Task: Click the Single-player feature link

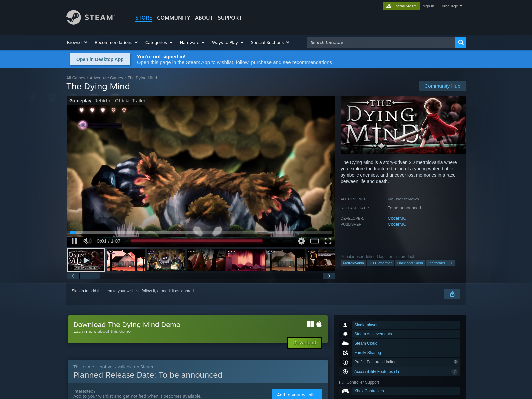Action: pos(366,325)
